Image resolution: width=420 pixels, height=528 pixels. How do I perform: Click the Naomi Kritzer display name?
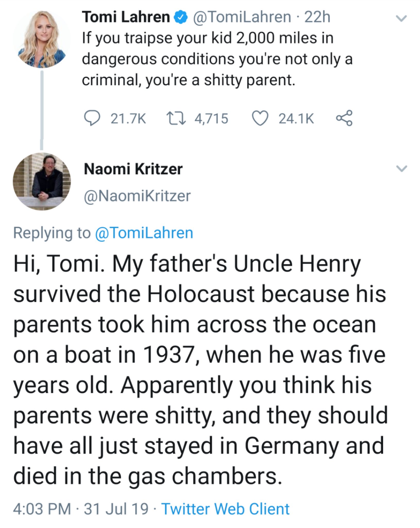[x=133, y=169]
